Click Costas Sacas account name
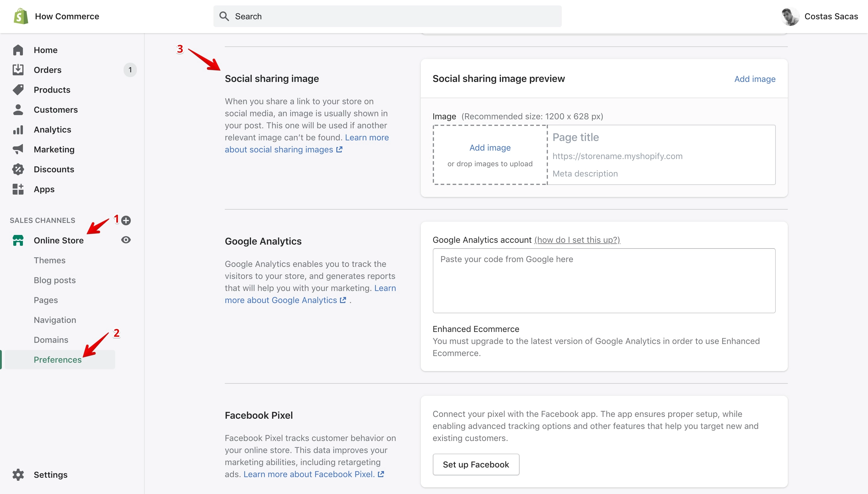Viewport: 868px width, 494px height. pos(831,16)
